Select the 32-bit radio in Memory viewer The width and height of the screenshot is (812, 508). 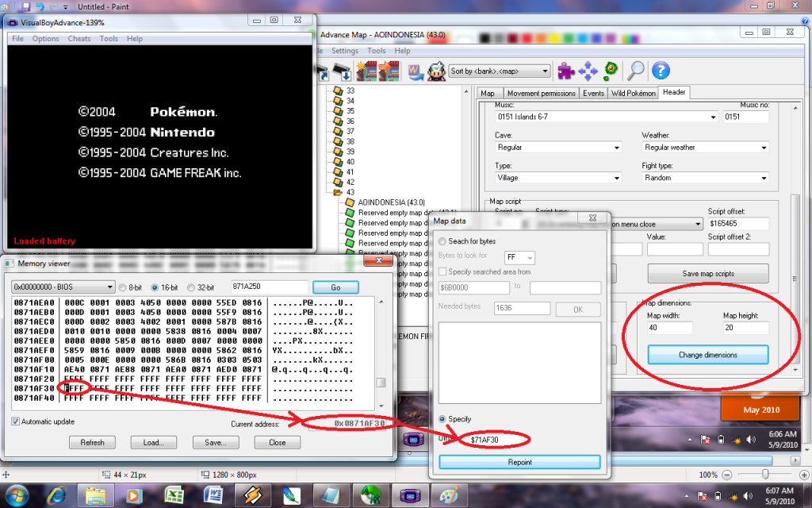190,287
